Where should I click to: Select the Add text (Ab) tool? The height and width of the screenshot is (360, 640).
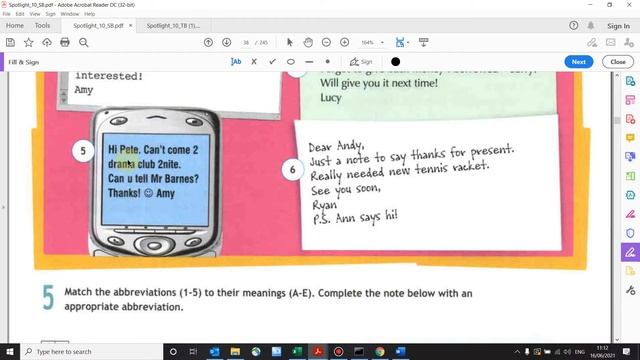click(236, 62)
